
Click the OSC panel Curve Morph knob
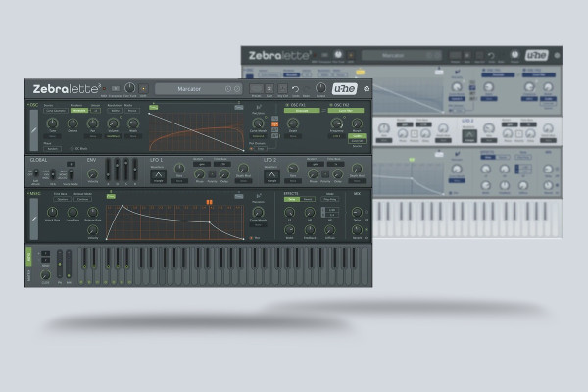click(258, 123)
